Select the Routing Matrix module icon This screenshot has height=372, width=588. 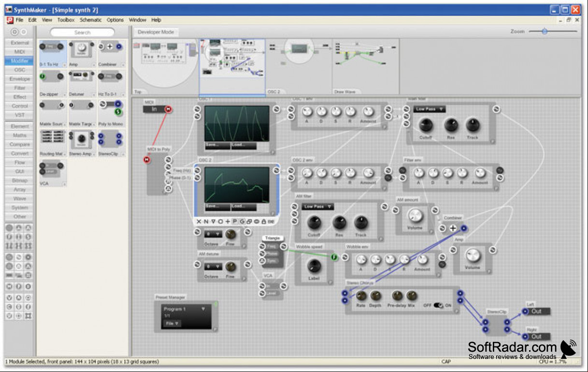point(52,137)
